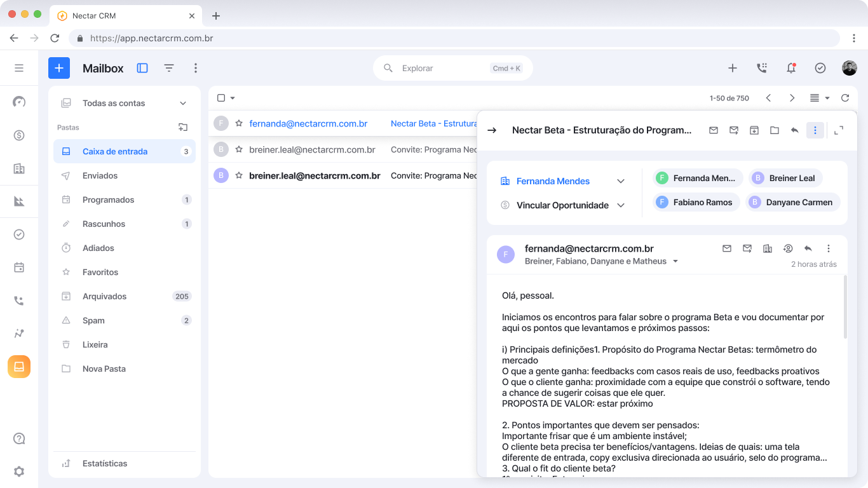Click the quick add plus icon in top bar

point(733,68)
